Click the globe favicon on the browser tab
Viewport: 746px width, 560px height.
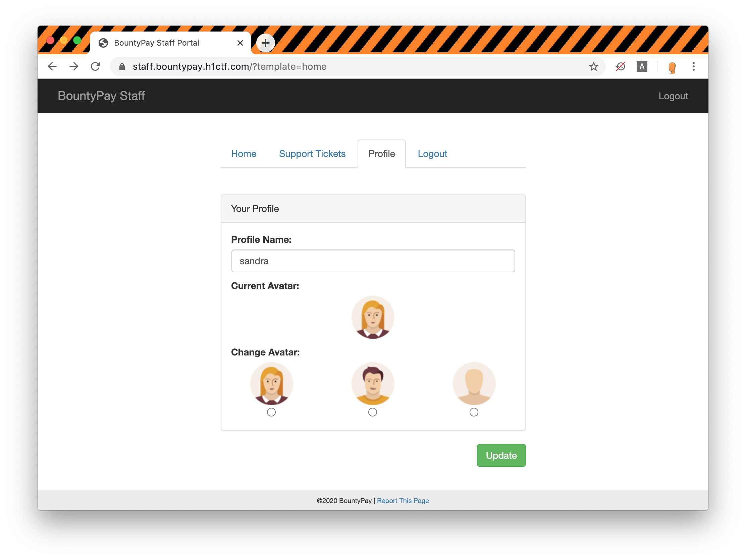click(103, 43)
